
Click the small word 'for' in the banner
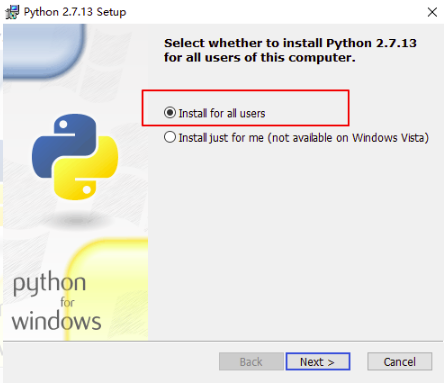click(67, 302)
